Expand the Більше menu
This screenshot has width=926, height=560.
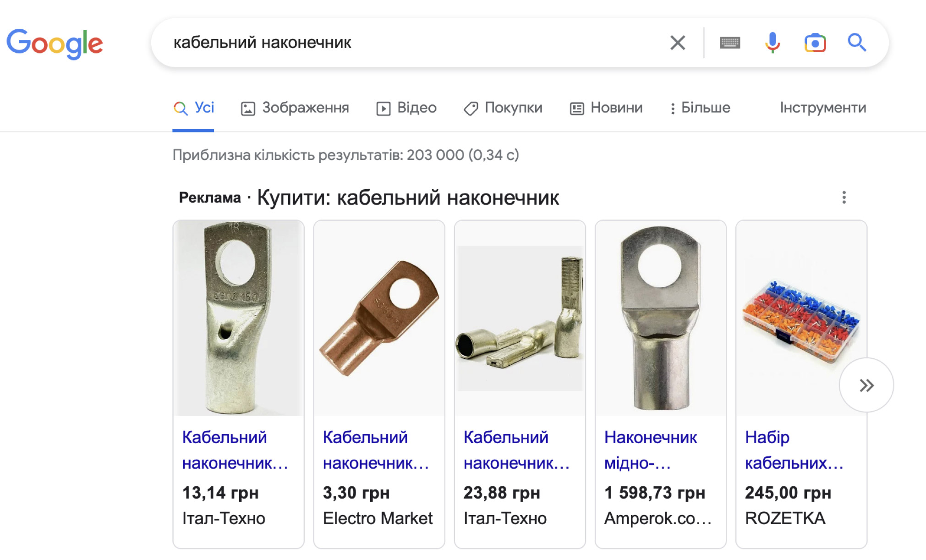coord(700,108)
